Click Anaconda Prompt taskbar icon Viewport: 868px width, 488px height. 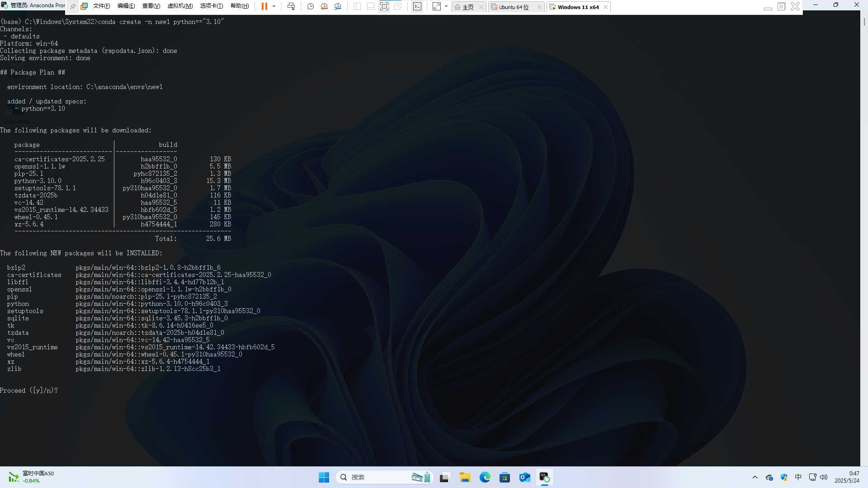click(x=544, y=477)
